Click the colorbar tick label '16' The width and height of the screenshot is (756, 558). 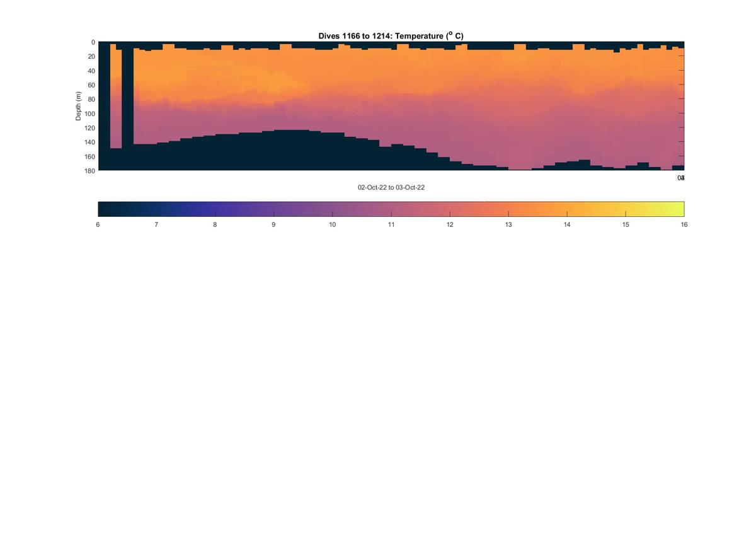coord(684,224)
